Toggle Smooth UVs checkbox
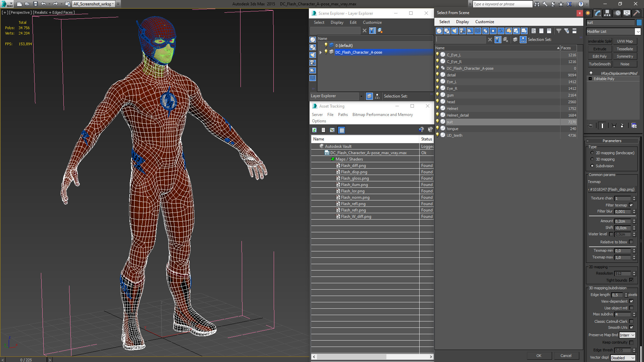644x362 pixels. [631, 327]
